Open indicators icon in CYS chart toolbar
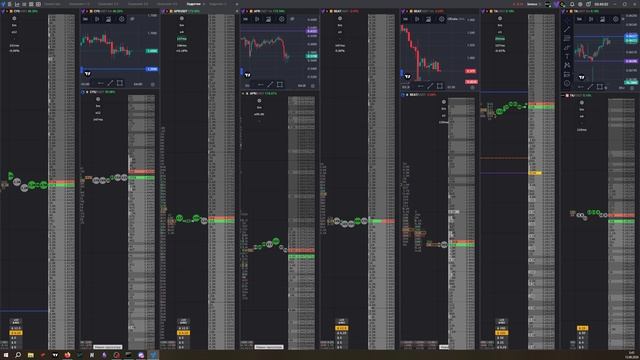This screenshot has width=640, height=360. coord(108,19)
